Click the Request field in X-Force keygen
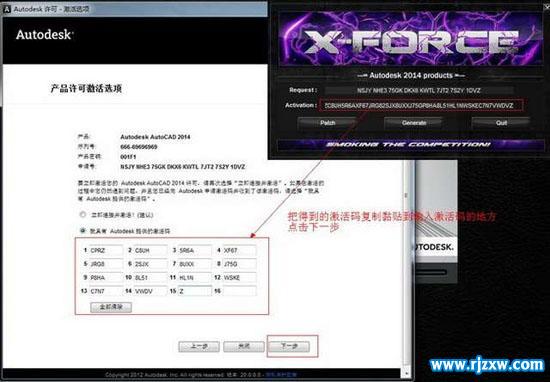 coord(419,91)
